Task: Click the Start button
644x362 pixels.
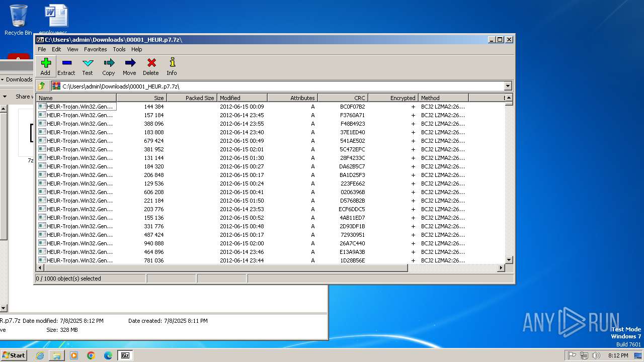Action: click(14, 355)
